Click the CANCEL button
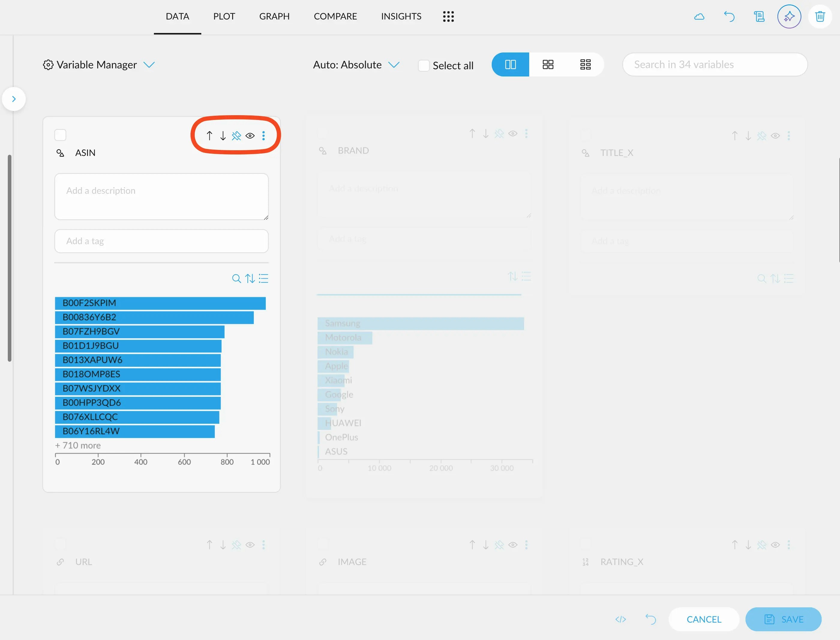 (703, 619)
